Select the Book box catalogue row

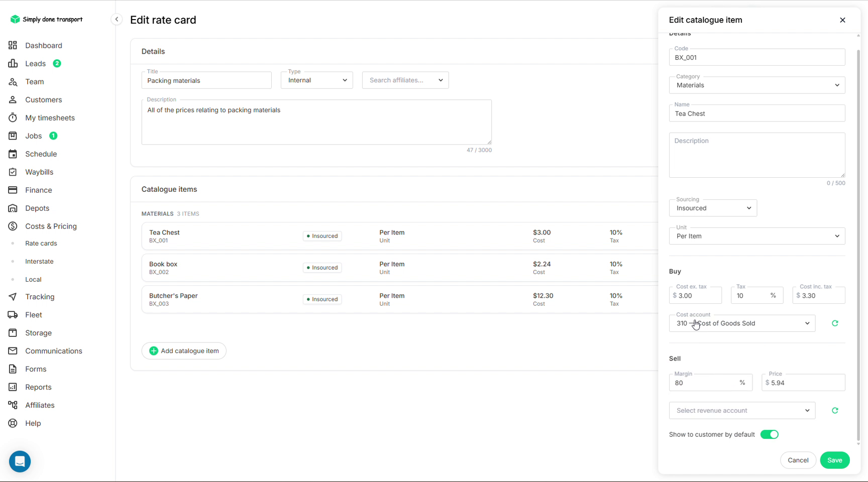[x=400, y=268]
